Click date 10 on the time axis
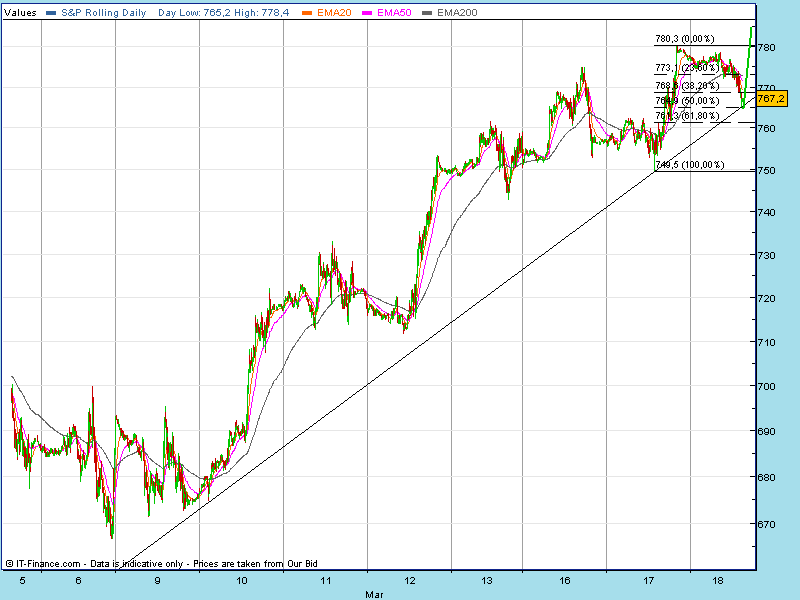Viewport: 800px width, 600px height. click(x=241, y=581)
